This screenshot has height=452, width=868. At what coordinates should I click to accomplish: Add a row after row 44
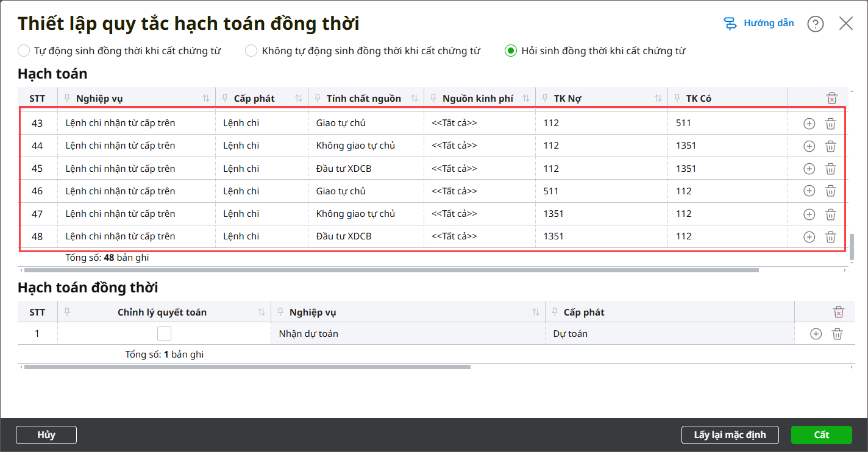(809, 146)
